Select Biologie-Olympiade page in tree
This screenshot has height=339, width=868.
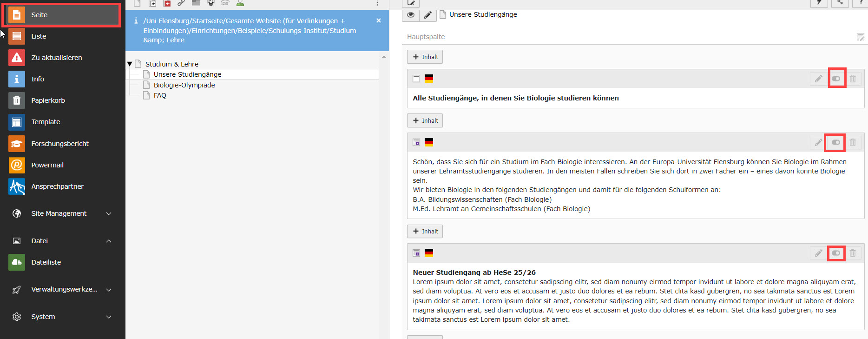[x=184, y=85]
